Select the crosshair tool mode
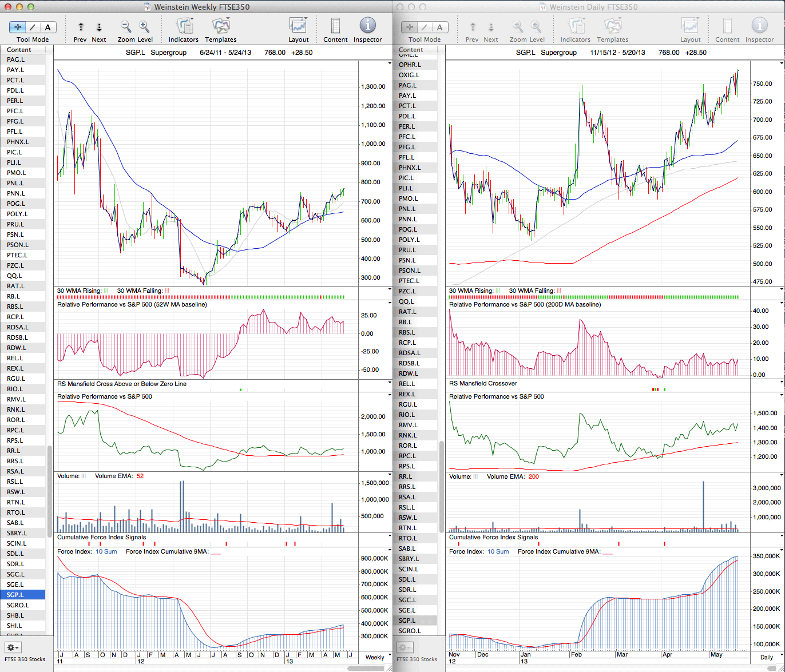 [18, 27]
